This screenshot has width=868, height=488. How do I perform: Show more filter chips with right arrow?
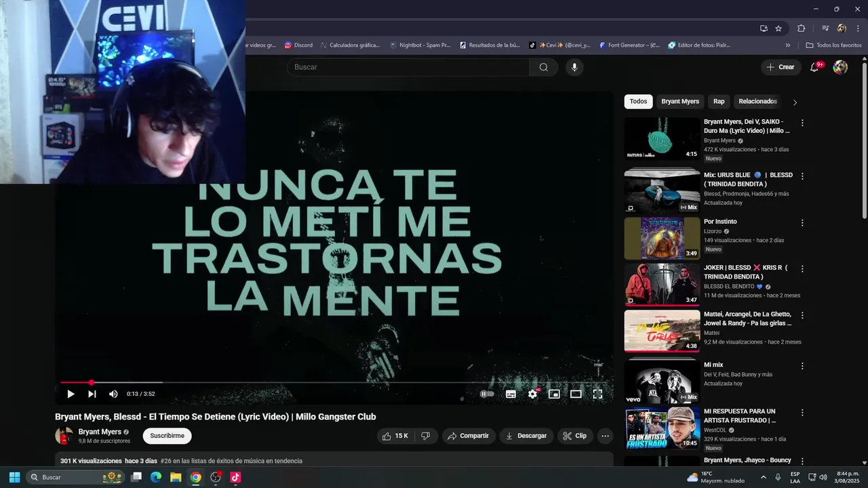click(795, 102)
